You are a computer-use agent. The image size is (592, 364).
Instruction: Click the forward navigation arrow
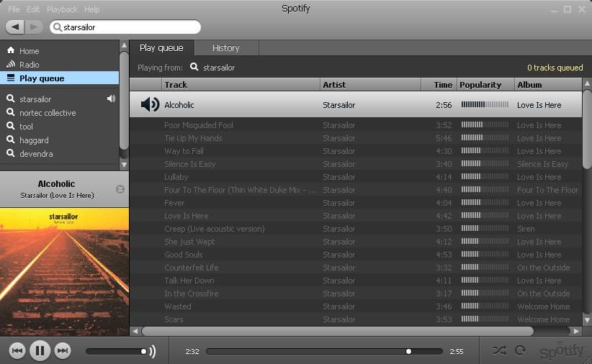click(x=35, y=27)
